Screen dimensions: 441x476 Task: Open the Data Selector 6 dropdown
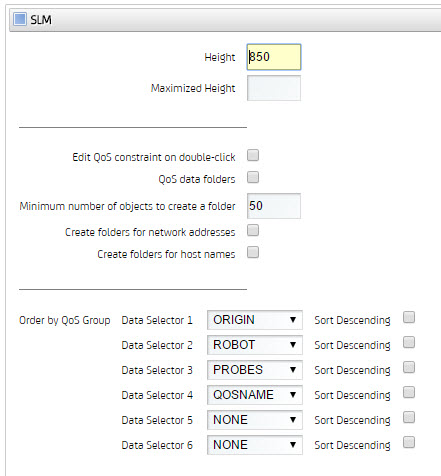pyautogui.click(x=255, y=445)
